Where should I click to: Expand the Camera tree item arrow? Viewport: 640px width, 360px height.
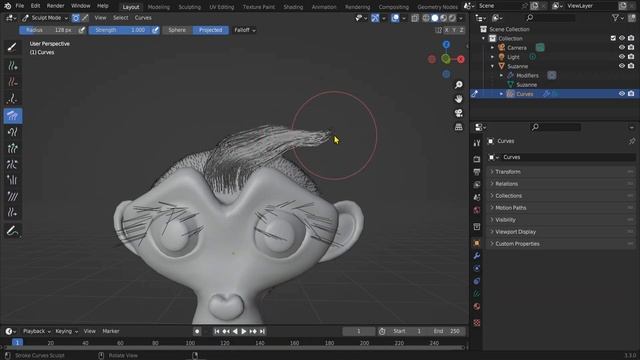[x=493, y=48]
